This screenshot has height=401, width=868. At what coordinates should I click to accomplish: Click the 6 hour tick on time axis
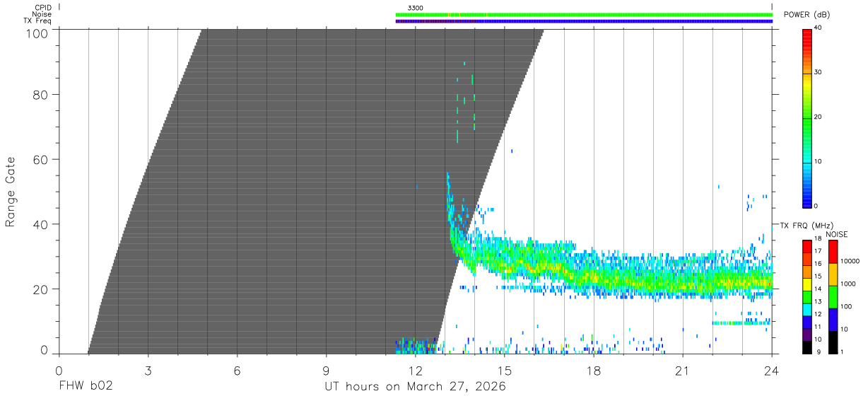[x=237, y=370]
